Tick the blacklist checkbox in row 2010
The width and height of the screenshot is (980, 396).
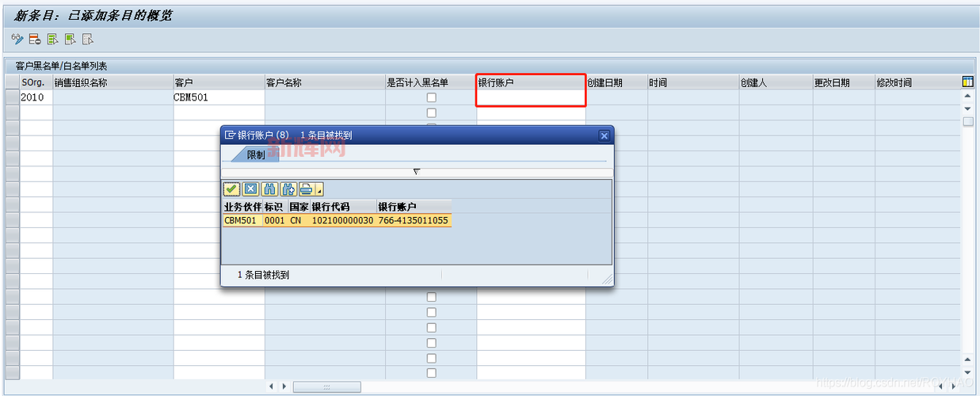(432, 97)
